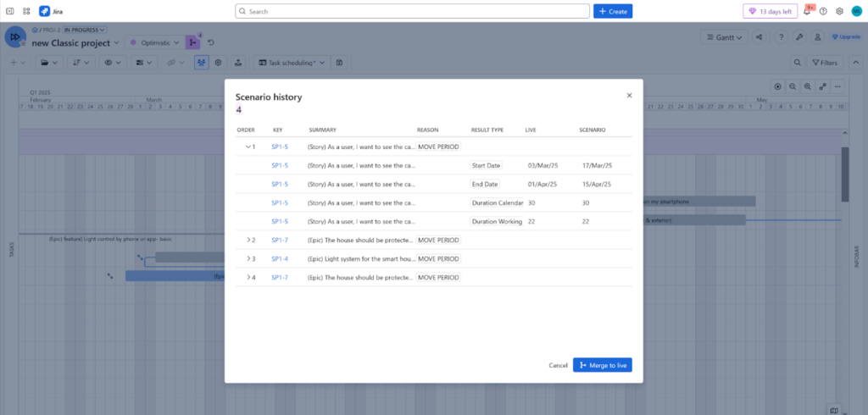
Task: Expand row 3 for SP1-4
Action: [x=248, y=258]
